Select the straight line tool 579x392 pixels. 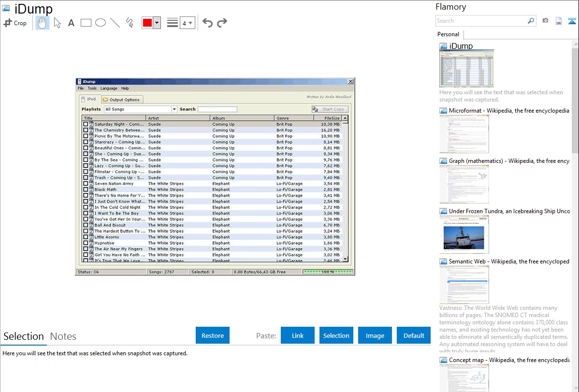(x=115, y=23)
